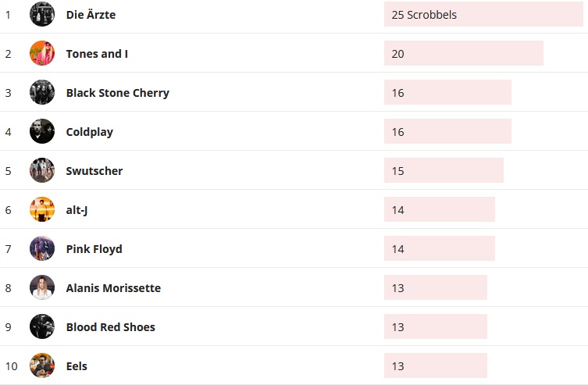
Task: Open the Eels avatar thumbnail
Action: [x=42, y=365]
